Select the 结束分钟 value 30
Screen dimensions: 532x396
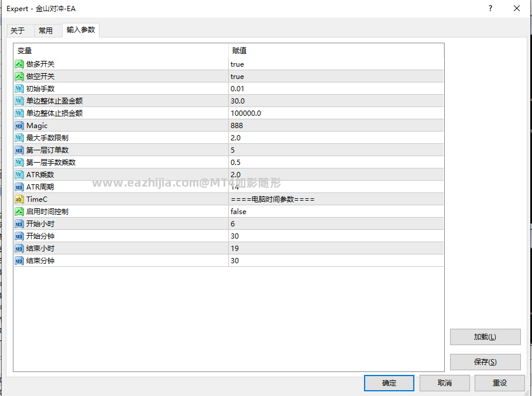tap(235, 260)
